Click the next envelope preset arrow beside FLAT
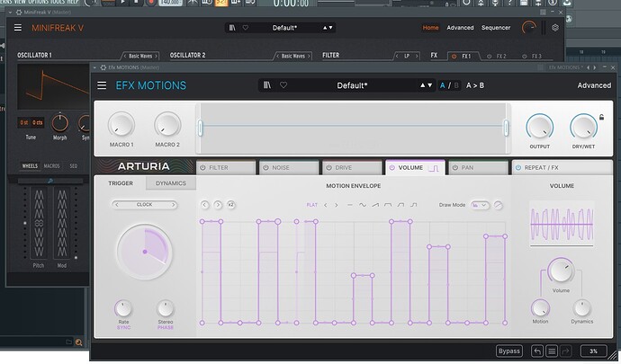Image resolution: width=621 pixels, height=364 pixels. (x=337, y=205)
